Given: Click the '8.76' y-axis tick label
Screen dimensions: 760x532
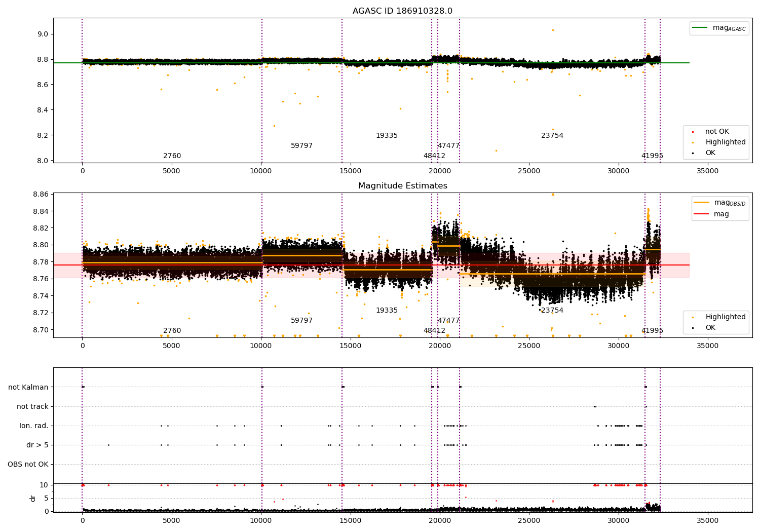Looking at the screenshot, I should tap(40, 279).
